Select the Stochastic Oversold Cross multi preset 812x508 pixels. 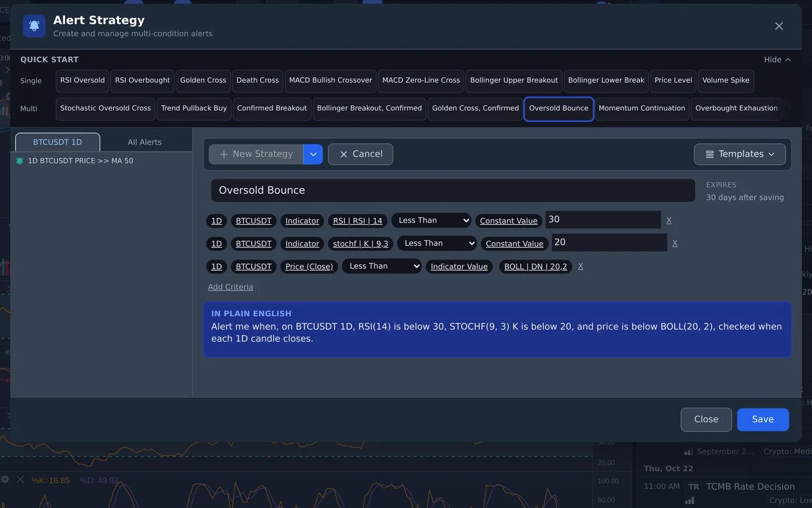[106, 109]
